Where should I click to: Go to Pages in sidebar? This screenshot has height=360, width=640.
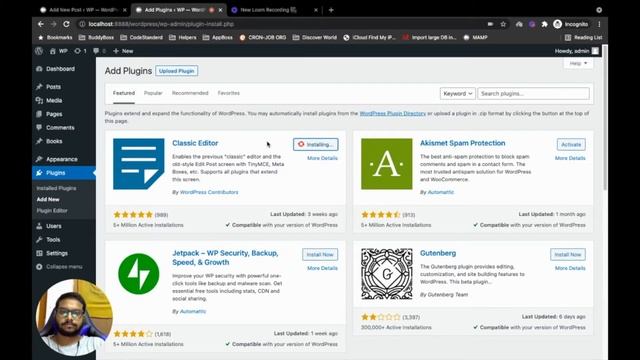(x=54, y=114)
